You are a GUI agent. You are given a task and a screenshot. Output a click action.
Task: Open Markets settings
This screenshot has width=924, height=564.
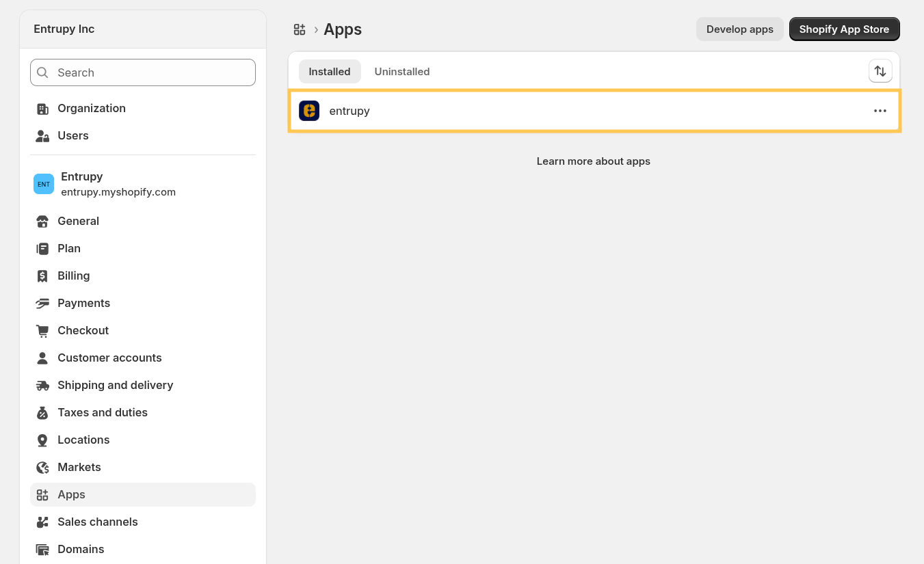(143, 468)
